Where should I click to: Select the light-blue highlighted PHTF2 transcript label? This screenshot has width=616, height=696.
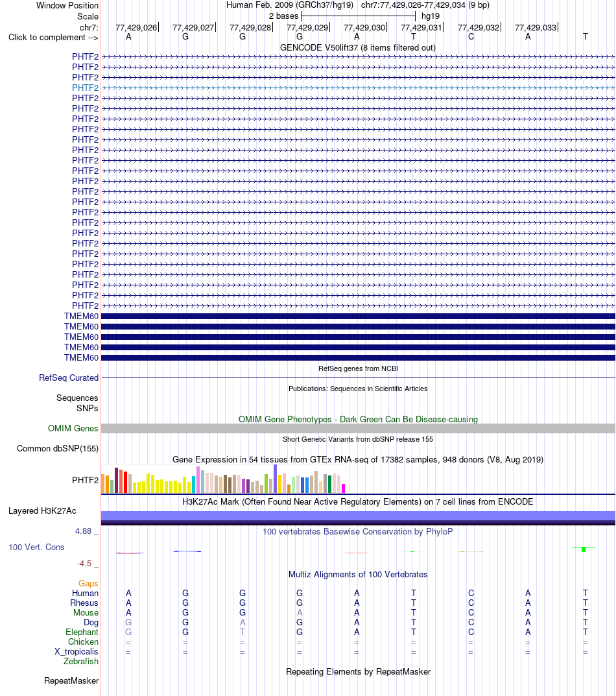(85, 88)
